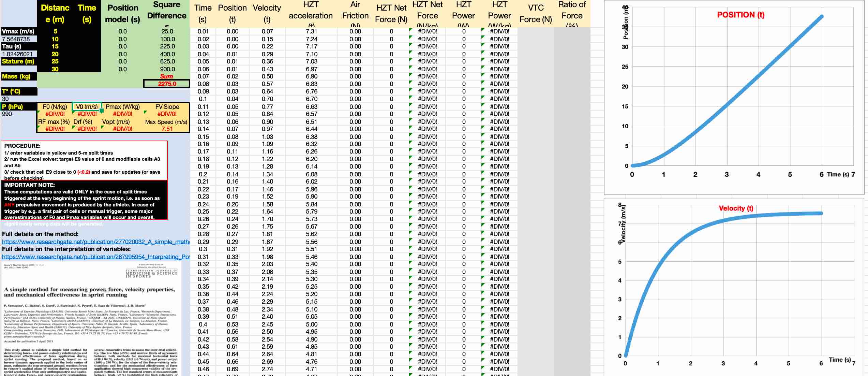Screen dimensions: 868x376
Task: Click the Sum result cell showing 2275.0
Action: click(167, 84)
